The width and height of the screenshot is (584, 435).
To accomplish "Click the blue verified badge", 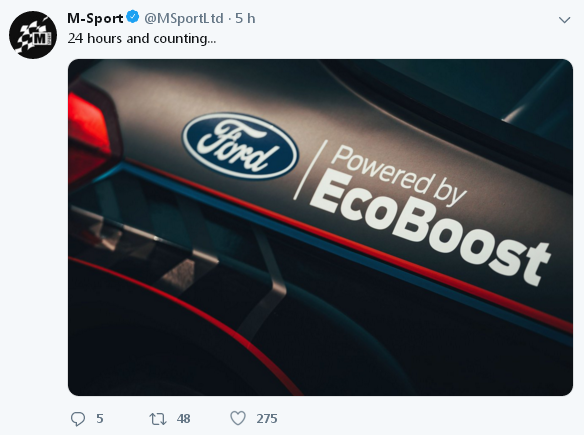I will click(133, 17).
